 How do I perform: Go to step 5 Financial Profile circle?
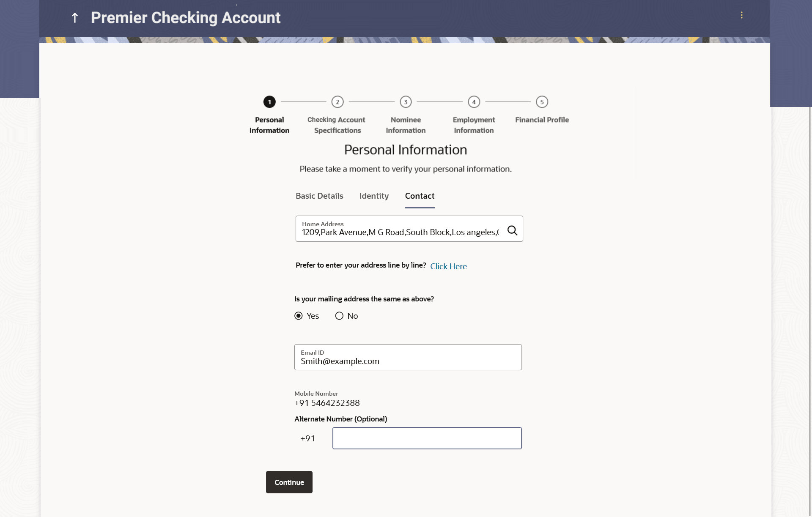(542, 102)
